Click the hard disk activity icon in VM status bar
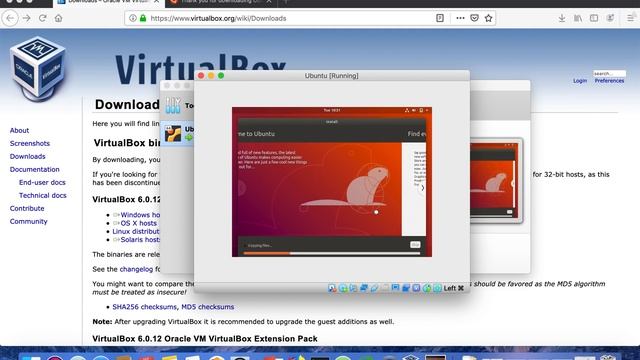Screen dimensions: 640x360 click(332, 288)
